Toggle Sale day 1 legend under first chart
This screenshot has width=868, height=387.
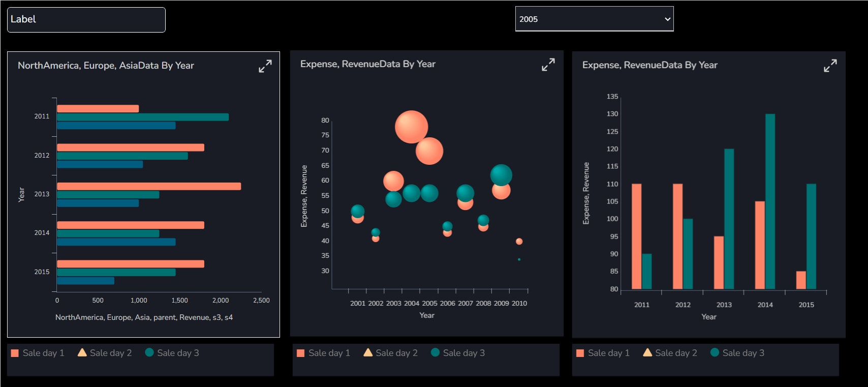[x=38, y=353]
